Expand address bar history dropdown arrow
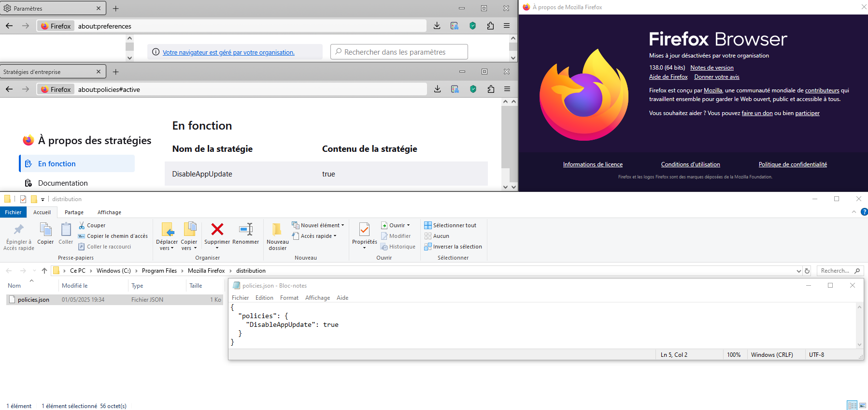The image size is (868, 410). [798, 271]
